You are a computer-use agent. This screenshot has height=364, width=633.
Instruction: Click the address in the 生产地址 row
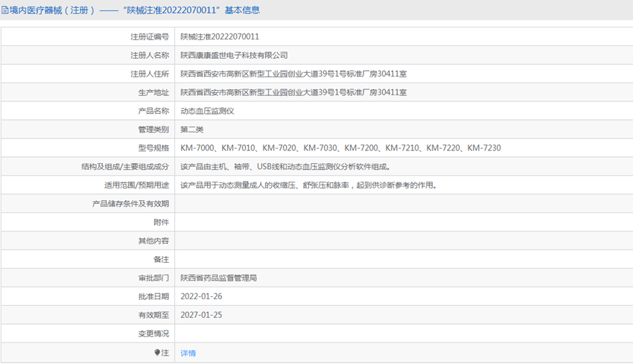pos(293,92)
